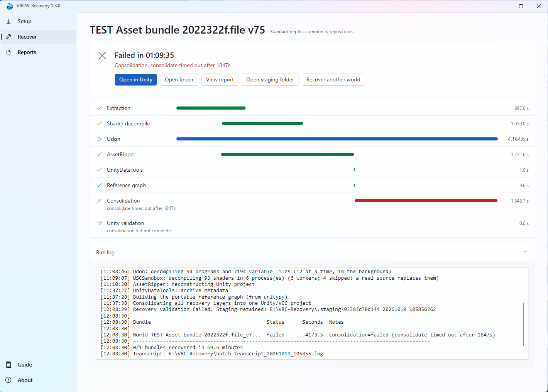Open the Guide section
This screenshot has width=548, height=392.
tap(38, 365)
